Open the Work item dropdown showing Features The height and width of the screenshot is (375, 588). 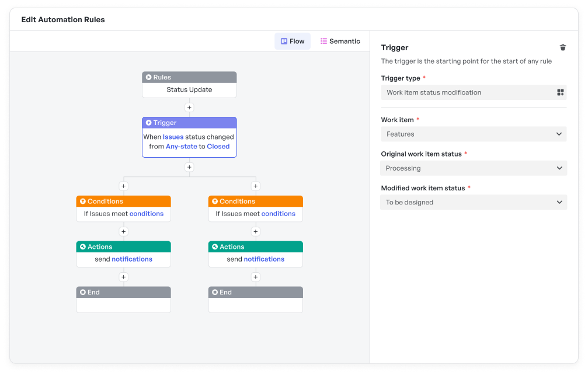(x=473, y=134)
